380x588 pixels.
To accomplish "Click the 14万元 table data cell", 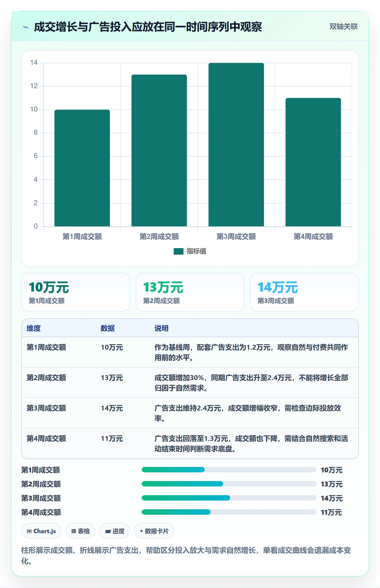I will (112, 408).
